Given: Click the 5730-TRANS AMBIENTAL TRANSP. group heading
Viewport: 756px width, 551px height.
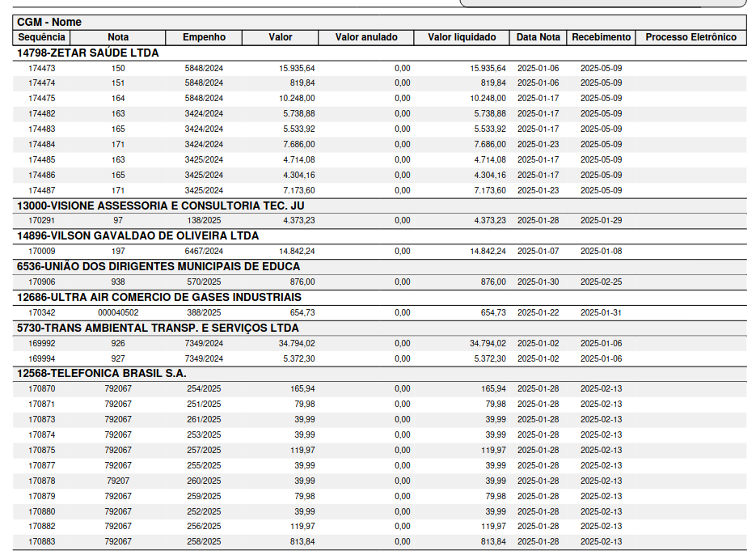Looking at the screenshot, I should (158, 328).
